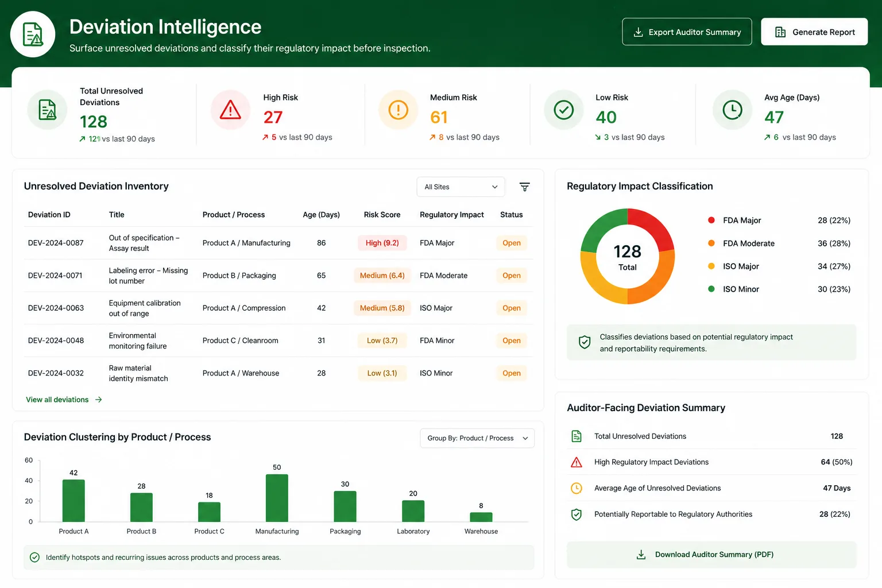Screen dimensions: 882x588
Task: Click Open status for DEV-2024-0087
Action: click(x=512, y=243)
